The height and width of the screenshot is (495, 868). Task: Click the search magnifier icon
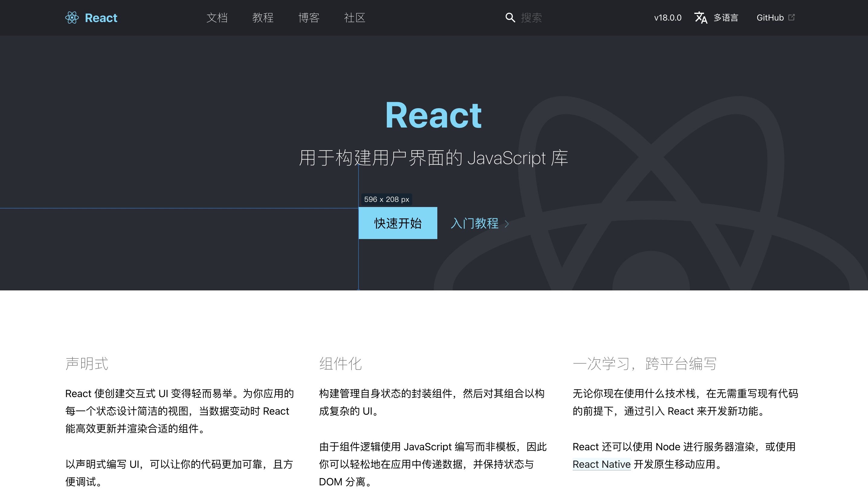pos(510,18)
